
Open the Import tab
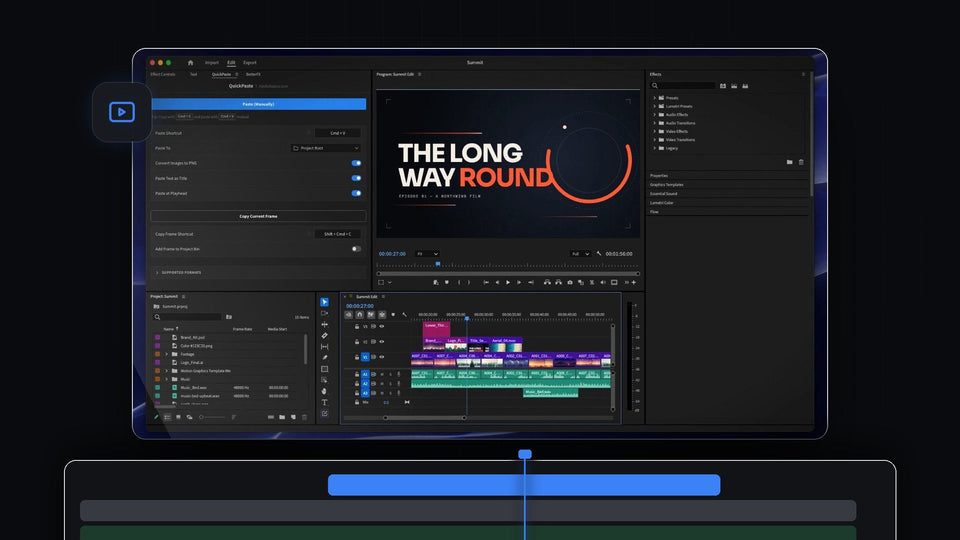212,62
